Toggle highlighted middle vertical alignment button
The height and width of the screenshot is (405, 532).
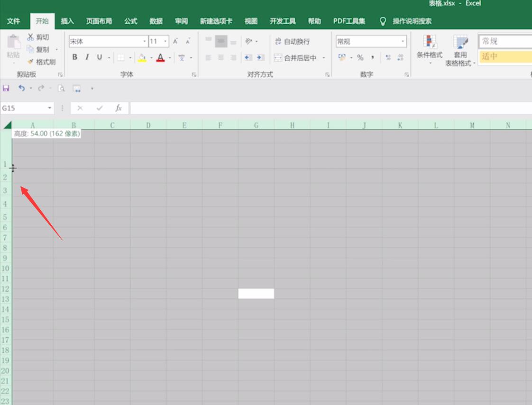pos(221,41)
